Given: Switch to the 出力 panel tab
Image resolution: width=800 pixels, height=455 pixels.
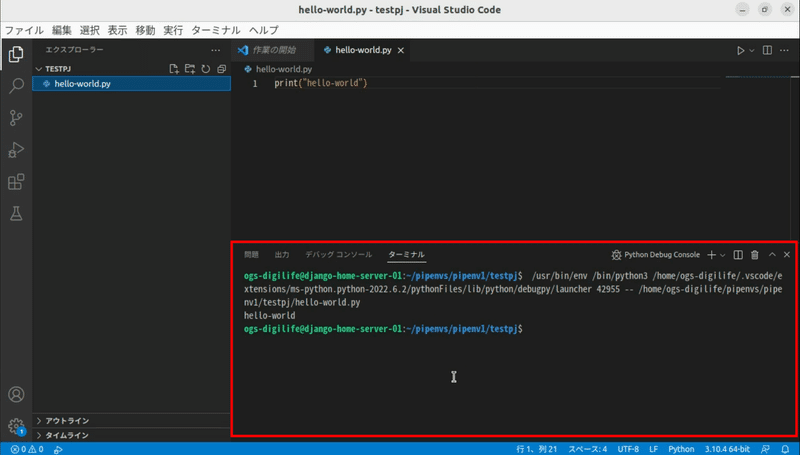Looking at the screenshot, I should (x=282, y=255).
